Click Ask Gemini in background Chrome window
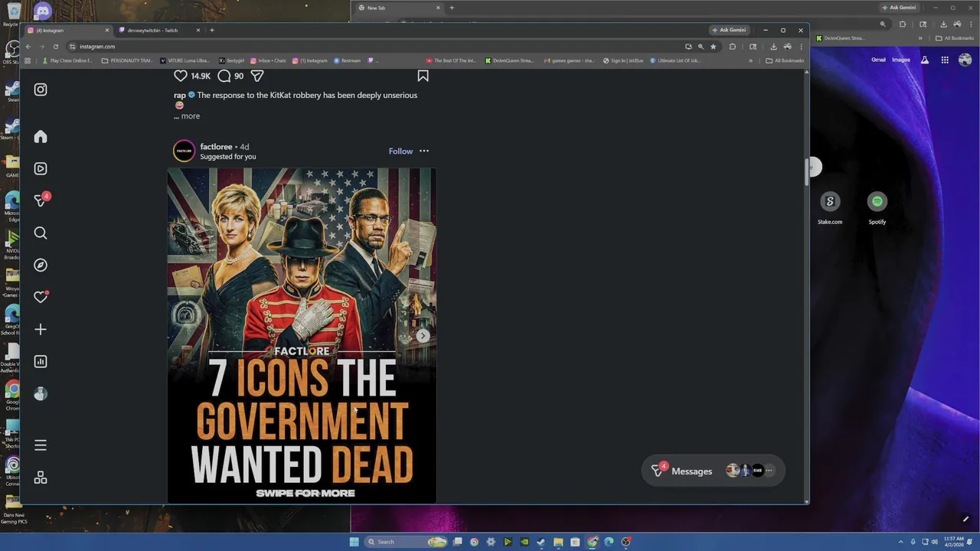 click(x=899, y=8)
